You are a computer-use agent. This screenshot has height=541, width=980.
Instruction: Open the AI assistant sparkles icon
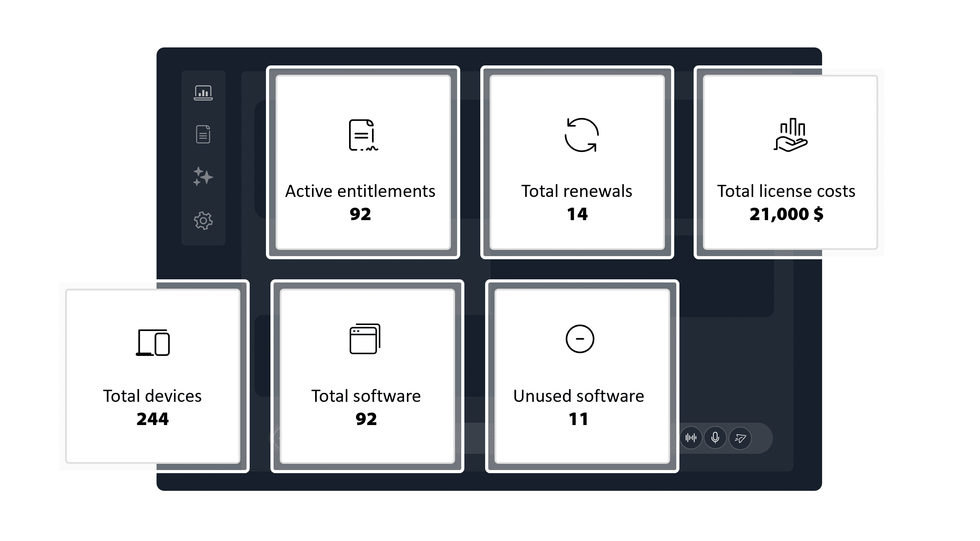[x=204, y=177]
